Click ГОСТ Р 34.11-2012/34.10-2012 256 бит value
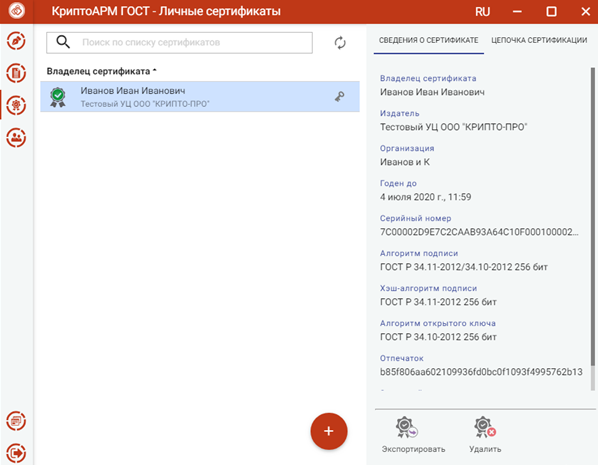Viewport: 598px width, 465px height. [464, 267]
